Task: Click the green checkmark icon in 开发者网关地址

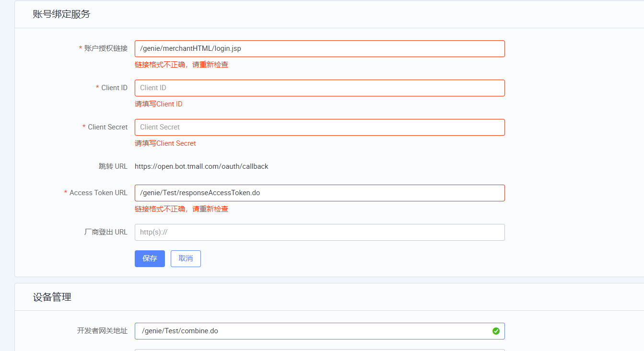Action: pyautogui.click(x=496, y=331)
